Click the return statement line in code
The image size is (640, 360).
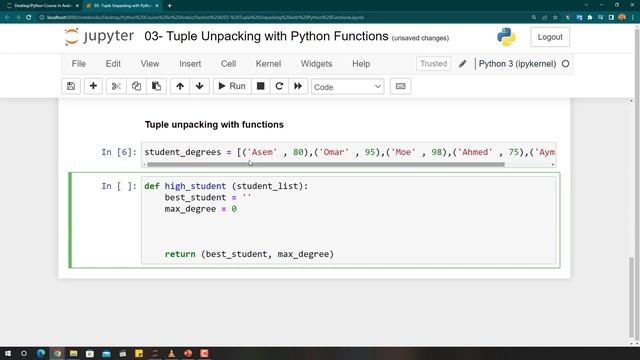[249, 254]
